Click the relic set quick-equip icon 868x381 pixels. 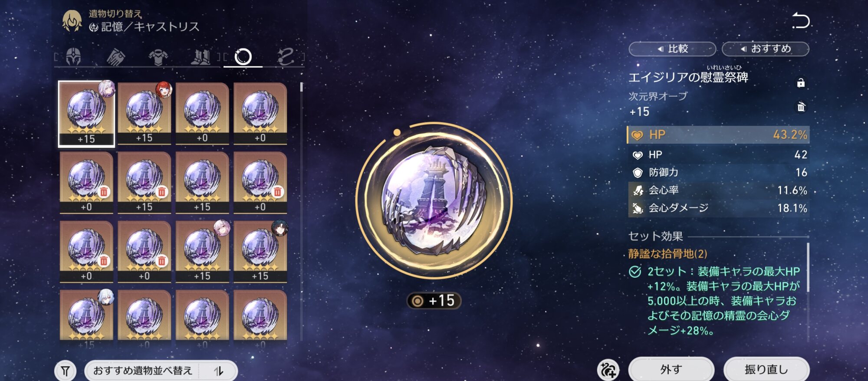[x=608, y=370]
